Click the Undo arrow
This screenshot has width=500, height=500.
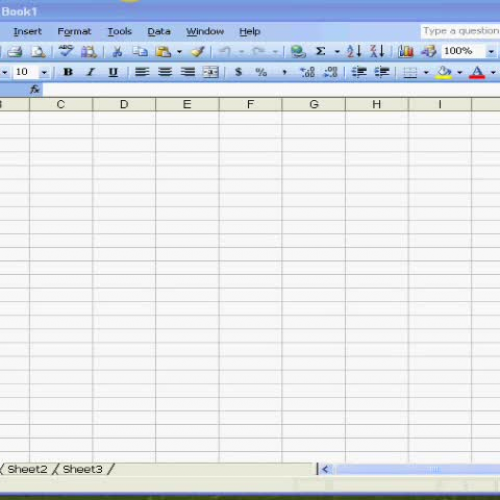(x=225, y=52)
